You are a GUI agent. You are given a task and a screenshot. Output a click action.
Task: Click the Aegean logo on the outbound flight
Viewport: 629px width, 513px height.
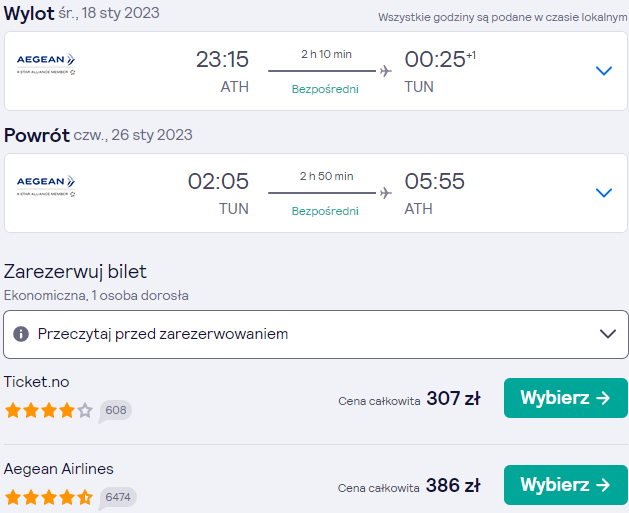tap(46, 64)
